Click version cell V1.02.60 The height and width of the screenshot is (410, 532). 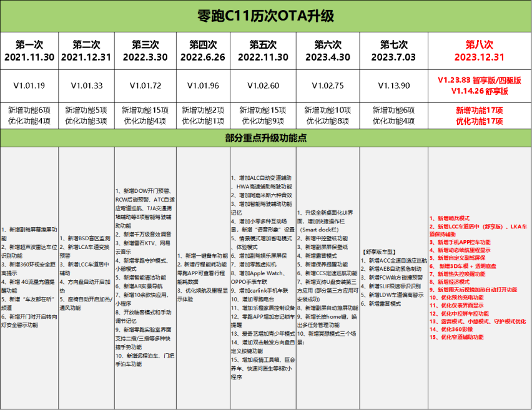(x=263, y=85)
